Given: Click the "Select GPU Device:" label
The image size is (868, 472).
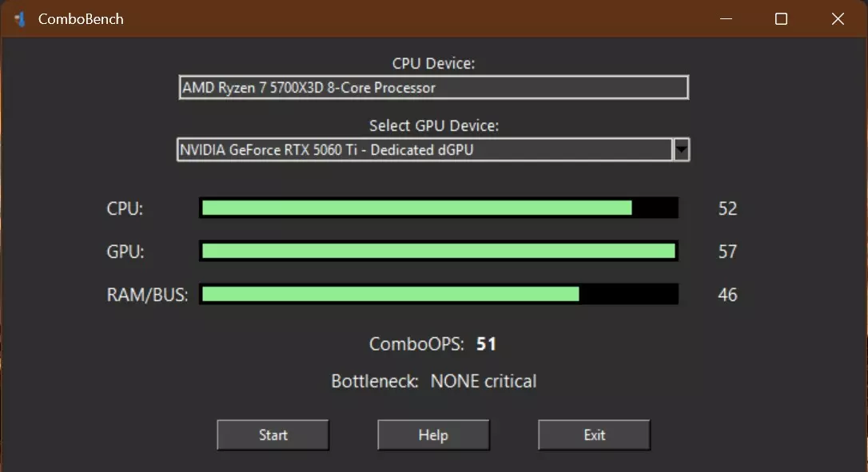Looking at the screenshot, I should pos(434,125).
